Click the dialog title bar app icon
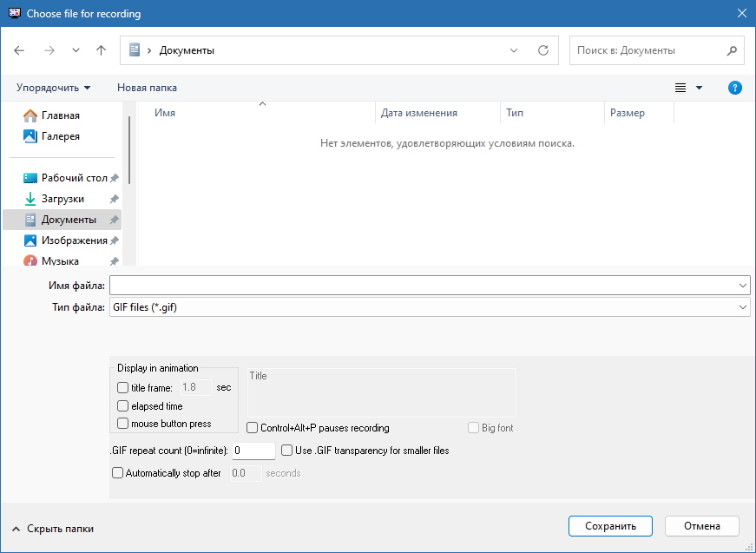This screenshot has width=756, height=553. pos(15,14)
